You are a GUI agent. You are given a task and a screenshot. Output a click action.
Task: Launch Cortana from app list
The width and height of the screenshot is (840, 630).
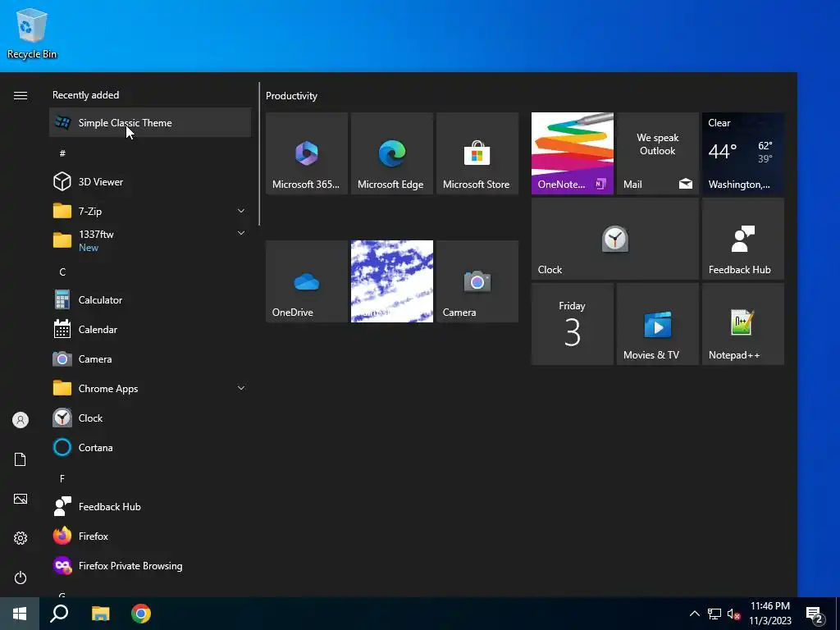(x=150, y=447)
